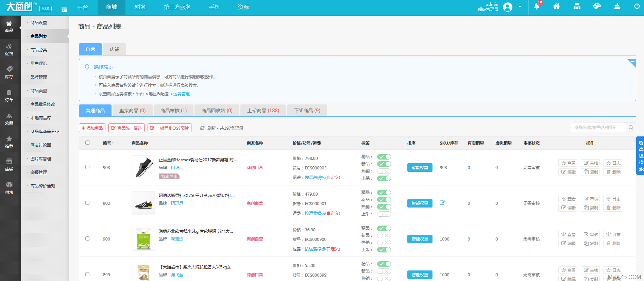Click 按运费模板(自定义) link for product 903

tap(322, 178)
